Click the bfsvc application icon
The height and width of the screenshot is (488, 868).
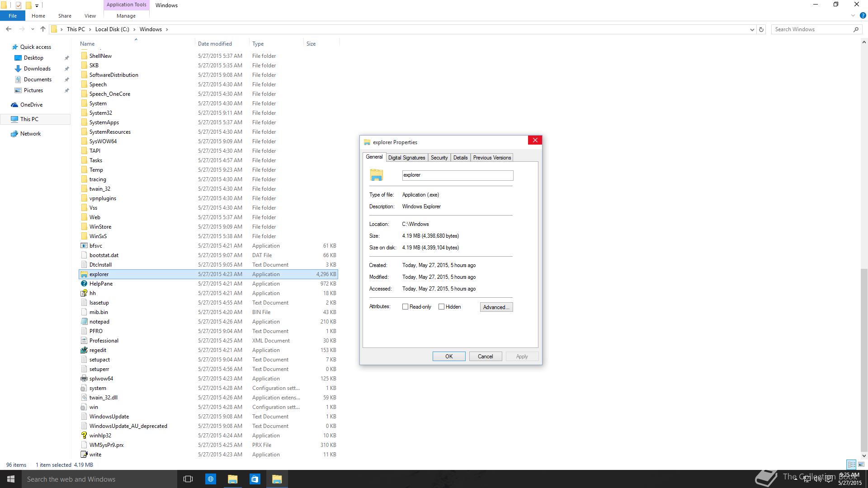[x=84, y=246]
